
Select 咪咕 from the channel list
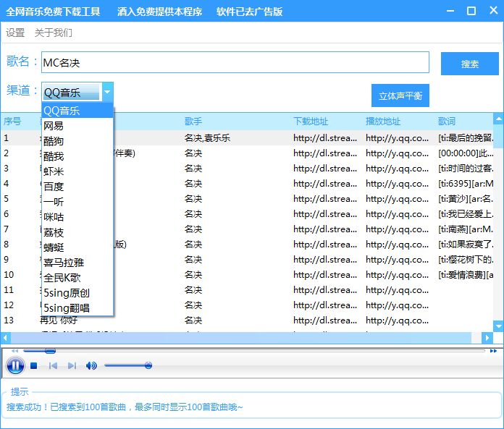click(77, 217)
